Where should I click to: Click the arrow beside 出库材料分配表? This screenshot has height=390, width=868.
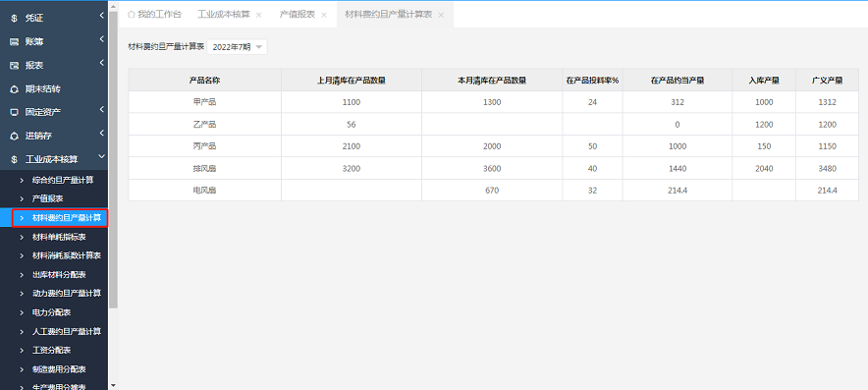(x=22, y=275)
